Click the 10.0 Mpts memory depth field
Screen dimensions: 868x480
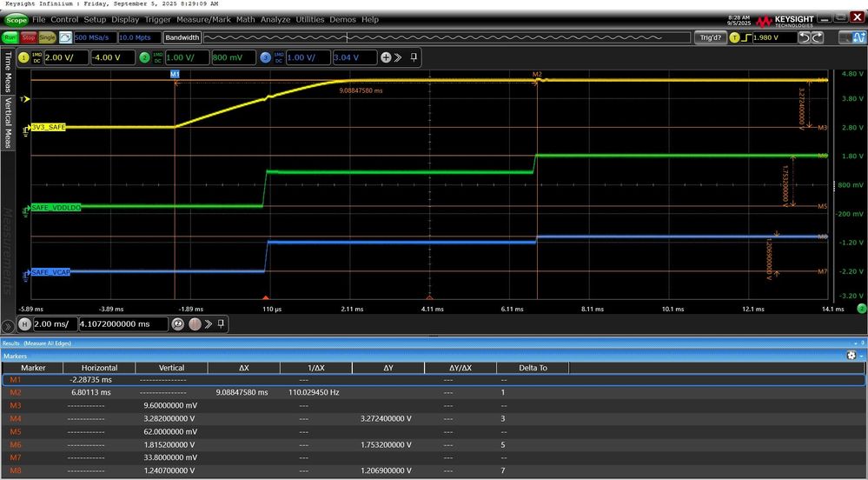(x=140, y=37)
